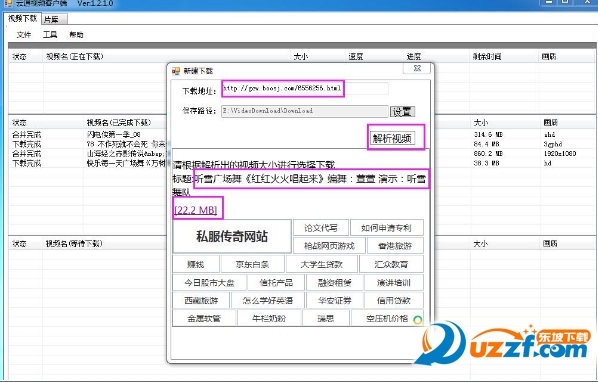This screenshot has width=598, height=382.
Task: Click the 视频名(正在下载) column header
Action: click(x=74, y=56)
